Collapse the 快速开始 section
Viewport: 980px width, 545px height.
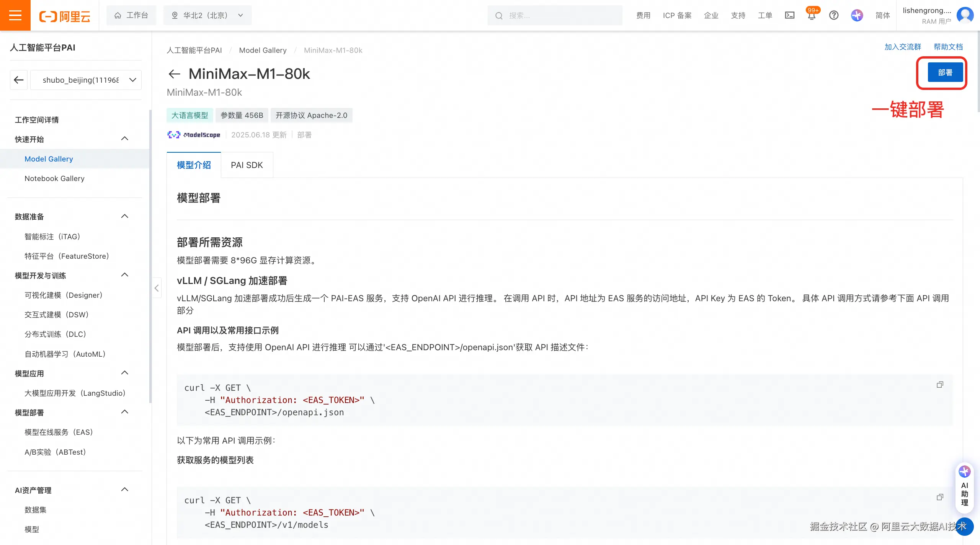tap(124, 139)
